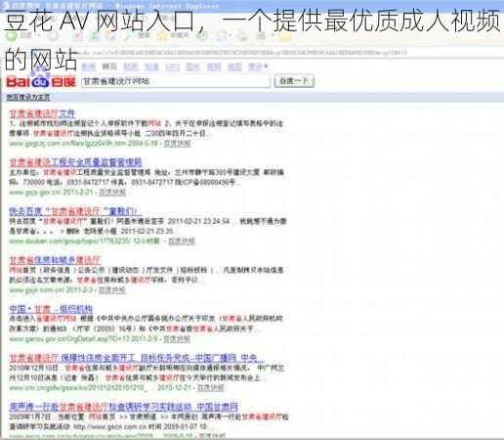
Task: Click the Print icon in toolbar
Action: tap(242, 36)
